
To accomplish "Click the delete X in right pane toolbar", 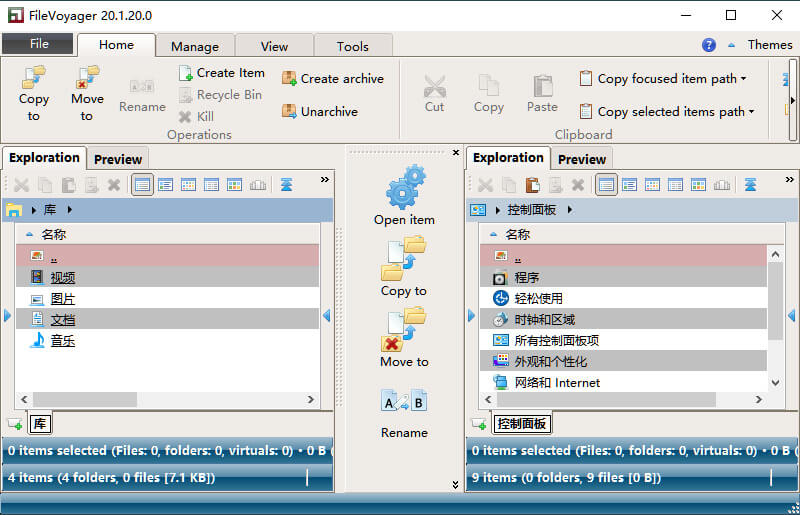I will (x=578, y=185).
